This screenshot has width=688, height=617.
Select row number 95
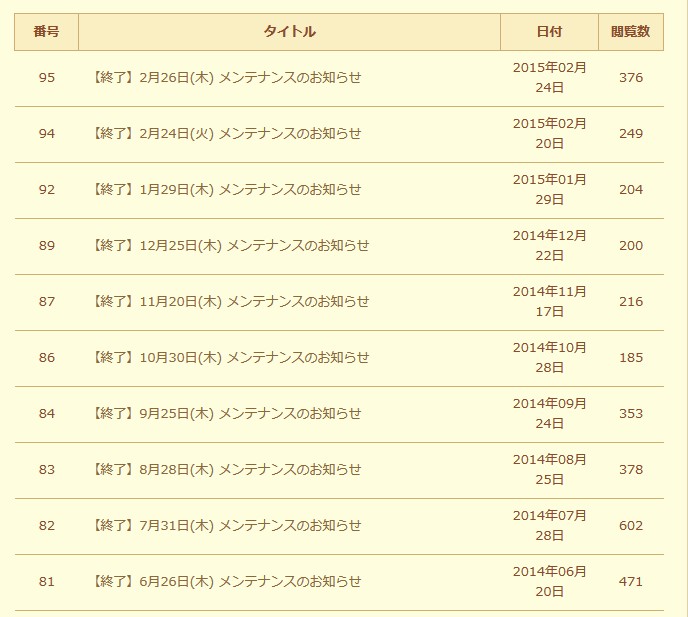[x=47, y=78]
